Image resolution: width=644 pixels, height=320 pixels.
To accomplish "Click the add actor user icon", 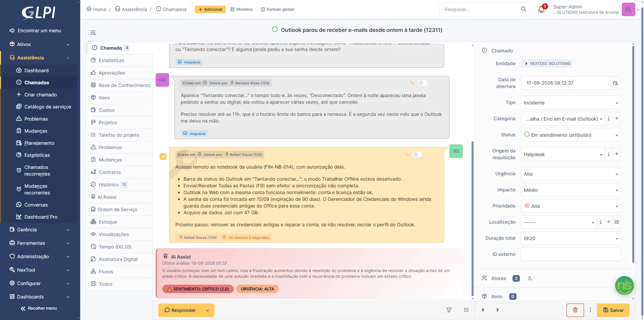I will (530, 278).
